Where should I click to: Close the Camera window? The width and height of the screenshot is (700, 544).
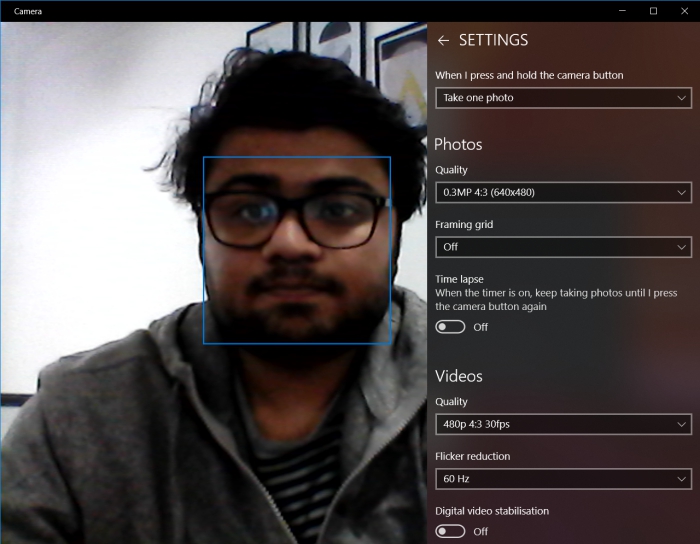click(x=684, y=11)
